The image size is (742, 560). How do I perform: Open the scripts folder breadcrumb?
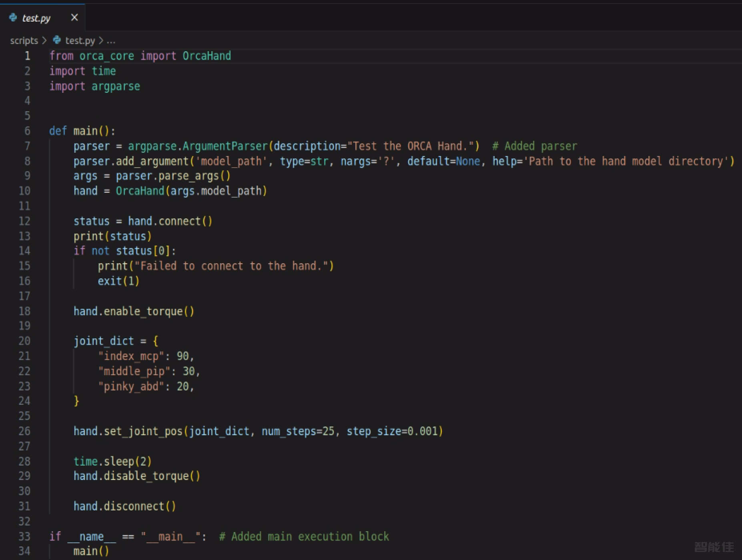[24, 41]
